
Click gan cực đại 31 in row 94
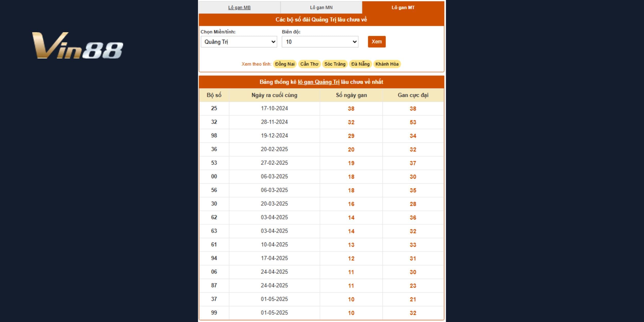pos(413,259)
